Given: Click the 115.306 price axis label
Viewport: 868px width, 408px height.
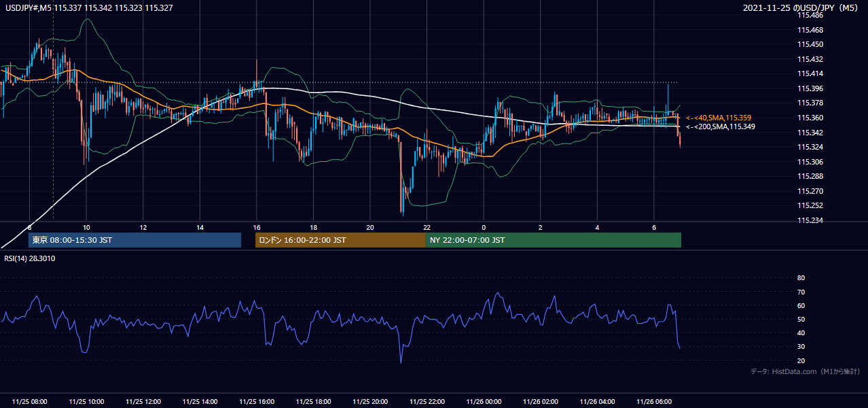Looking at the screenshot, I should pyautogui.click(x=810, y=162).
